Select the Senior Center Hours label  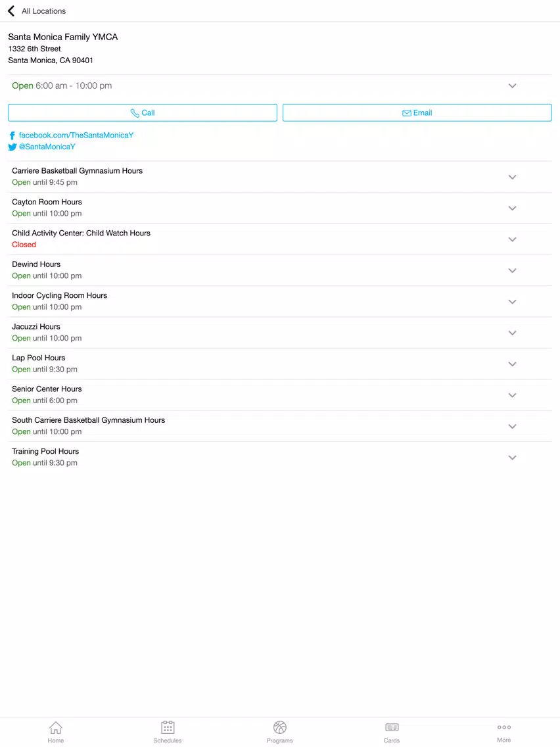[47, 389]
